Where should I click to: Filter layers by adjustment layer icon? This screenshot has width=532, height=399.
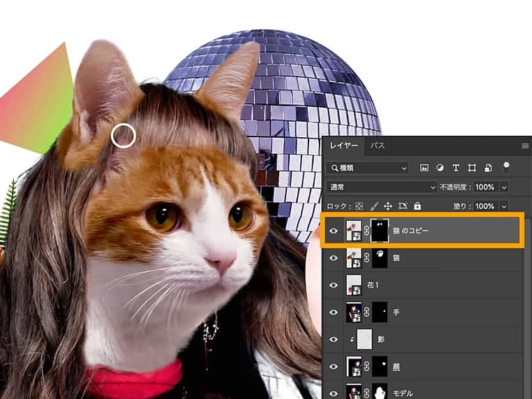tap(440, 168)
